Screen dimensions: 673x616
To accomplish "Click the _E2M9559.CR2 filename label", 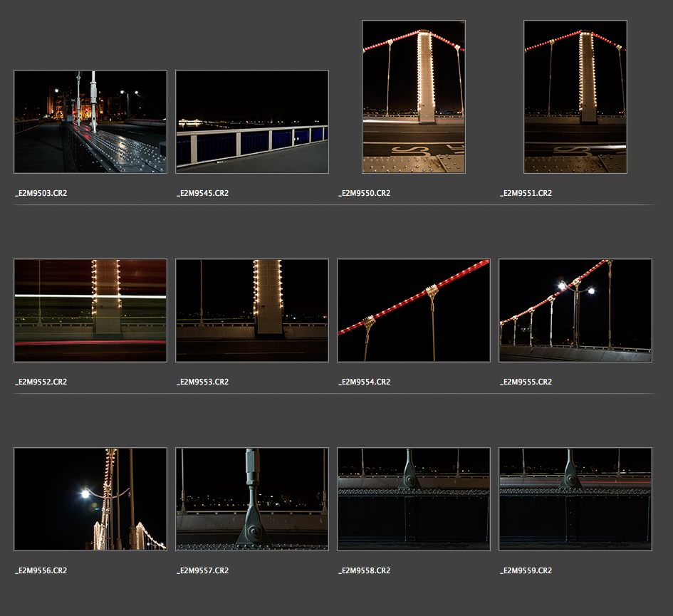I will (526, 570).
